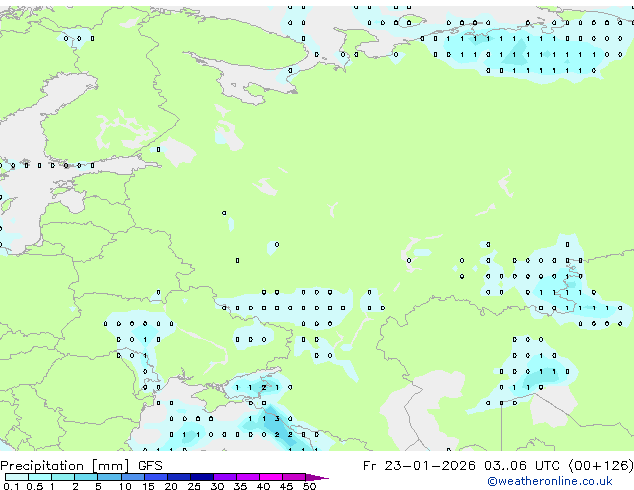
Task: Click the '0.5' legend scale label
Action: click(34, 486)
